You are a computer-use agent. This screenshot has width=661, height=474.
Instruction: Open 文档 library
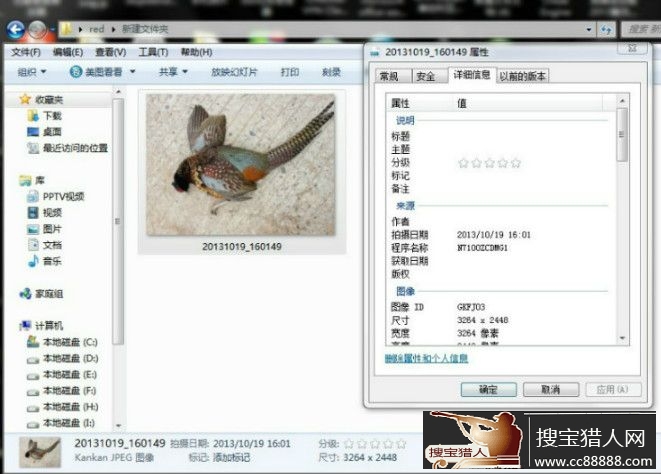[45, 245]
